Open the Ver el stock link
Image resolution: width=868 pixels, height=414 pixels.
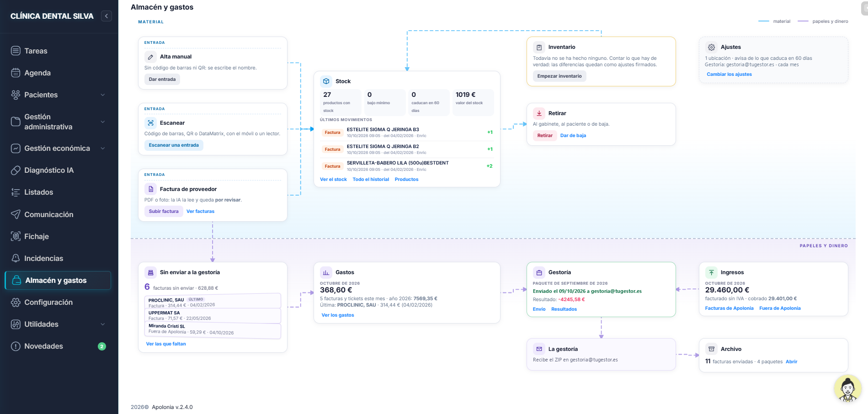tap(333, 180)
